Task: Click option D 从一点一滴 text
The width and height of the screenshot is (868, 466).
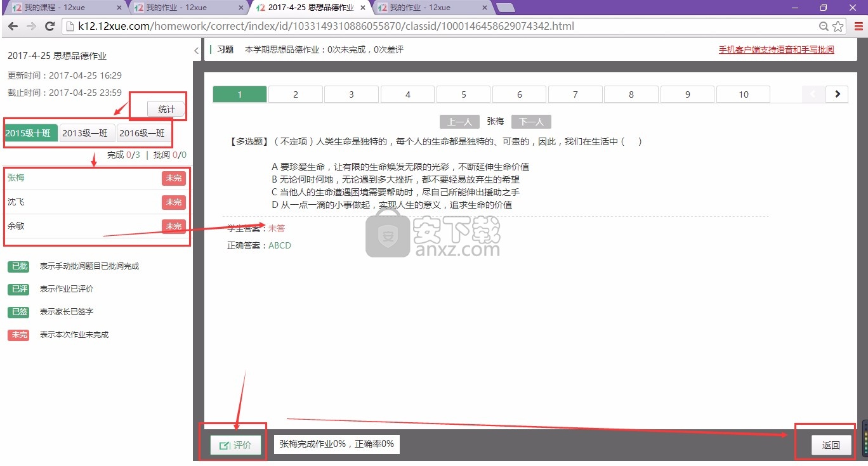Action: click(x=391, y=205)
